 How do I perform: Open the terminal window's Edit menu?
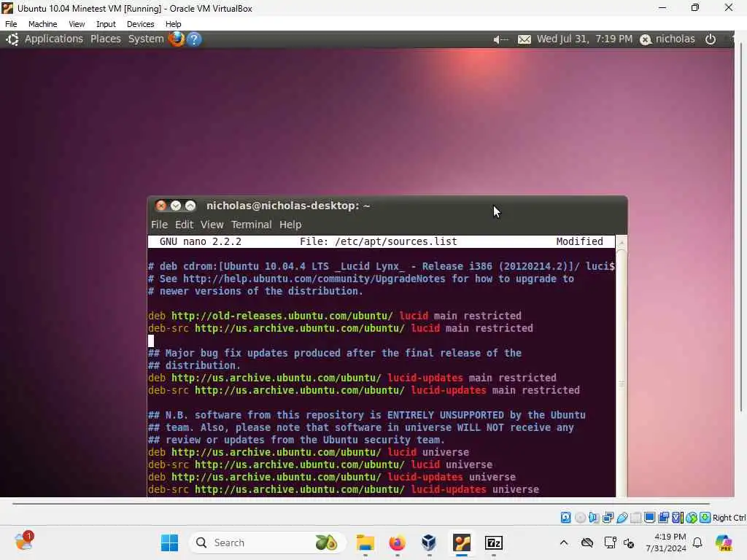(184, 225)
